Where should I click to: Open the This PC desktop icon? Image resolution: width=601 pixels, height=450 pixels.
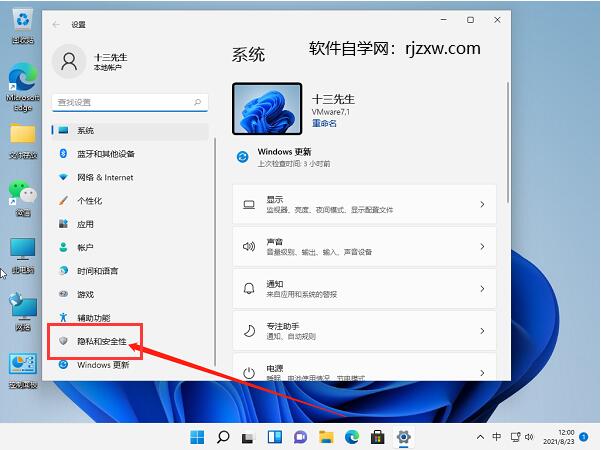point(23,256)
